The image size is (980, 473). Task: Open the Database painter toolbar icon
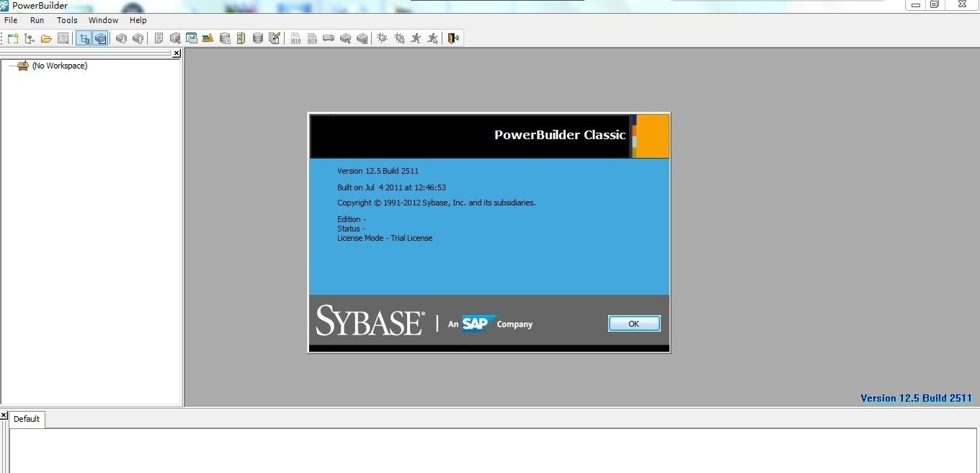(258, 38)
